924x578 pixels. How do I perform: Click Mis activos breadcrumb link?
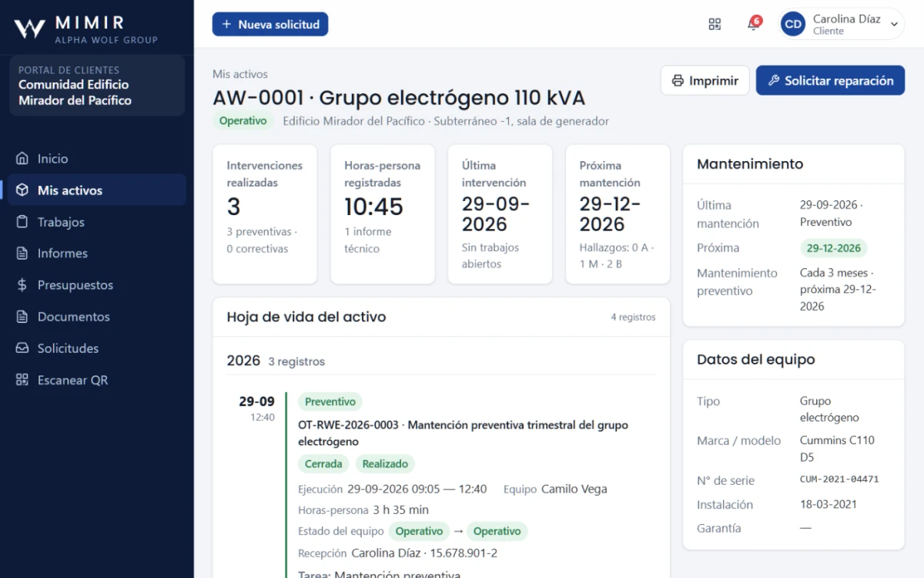pos(240,75)
